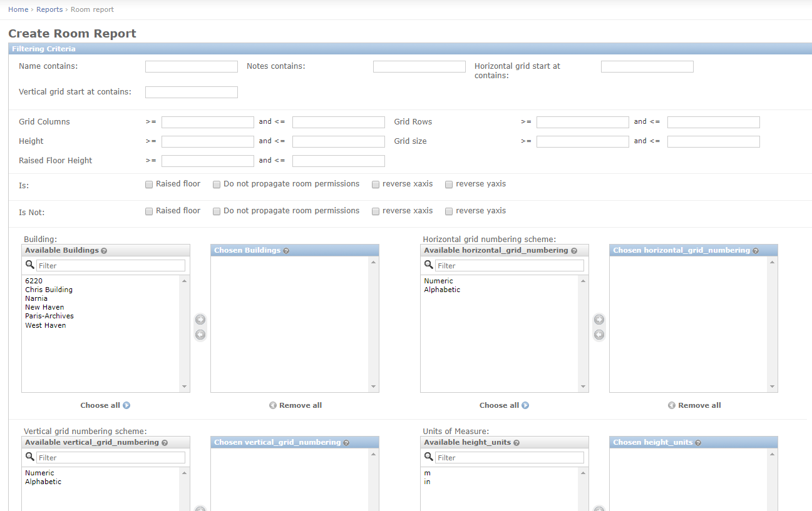Go to Home via breadcrumb
Viewport: 812px width, 511px height.
[x=18, y=9]
